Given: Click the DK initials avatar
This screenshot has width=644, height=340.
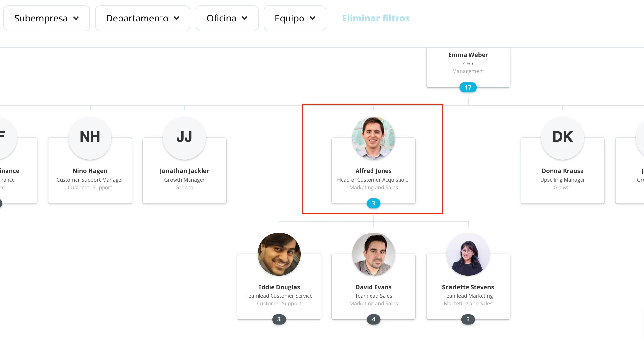Looking at the screenshot, I should (x=563, y=138).
